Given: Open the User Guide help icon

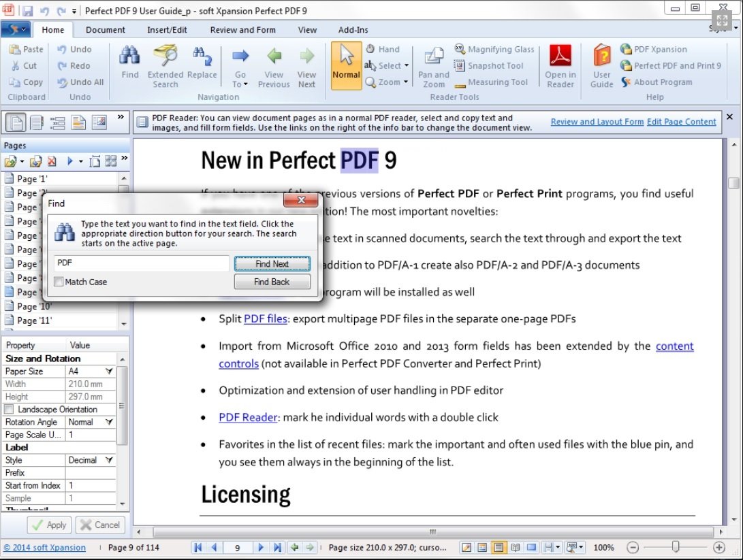Looking at the screenshot, I should (x=601, y=57).
